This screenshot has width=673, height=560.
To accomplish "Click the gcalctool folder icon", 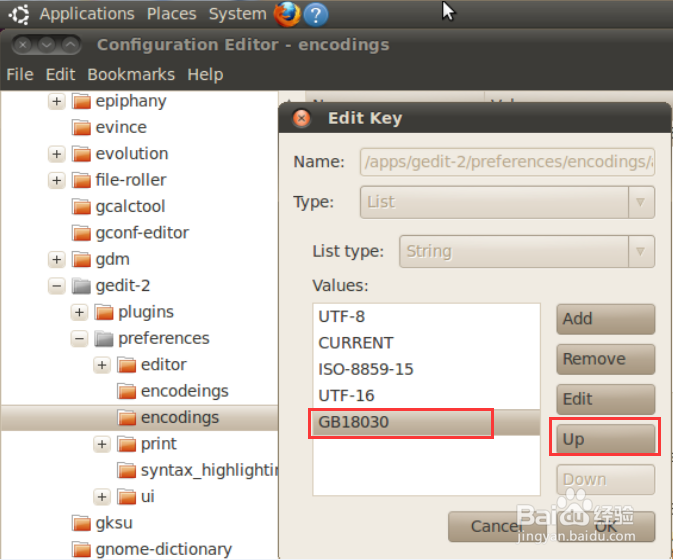I will (82, 207).
